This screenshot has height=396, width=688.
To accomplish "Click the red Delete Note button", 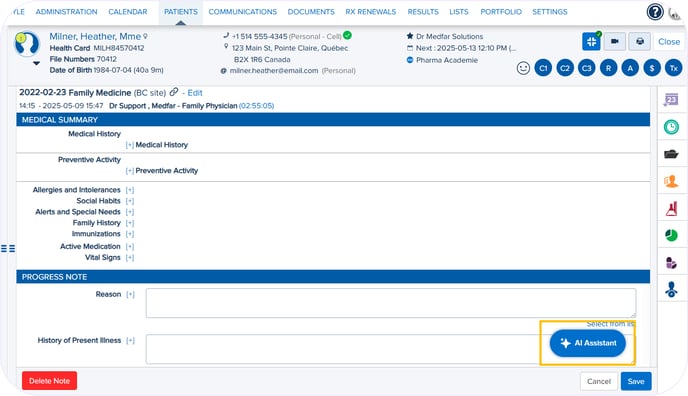I will click(50, 381).
